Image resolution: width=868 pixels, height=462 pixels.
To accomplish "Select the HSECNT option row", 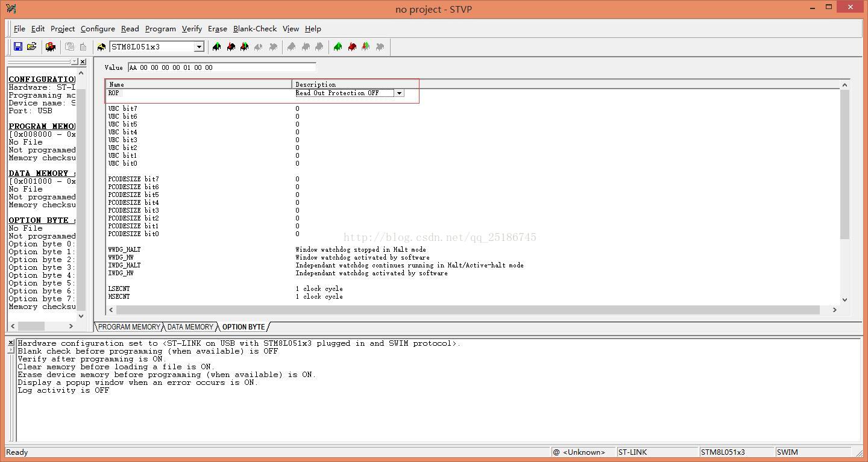I will click(119, 296).
